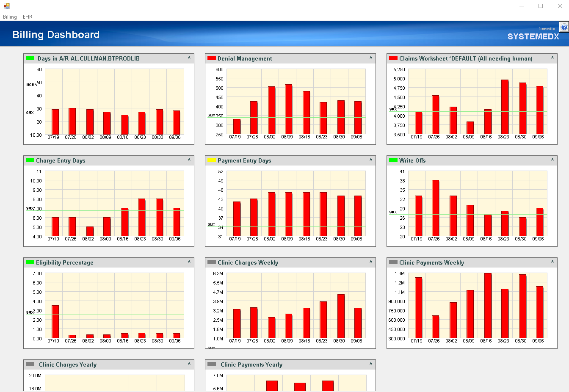Collapse the Denial Management panel

click(x=371, y=58)
